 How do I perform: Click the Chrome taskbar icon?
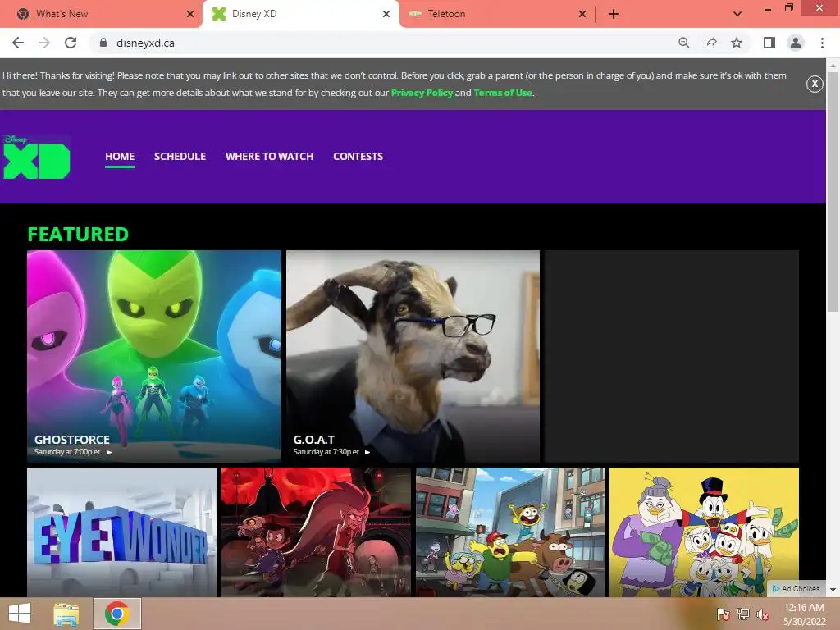(116, 614)
